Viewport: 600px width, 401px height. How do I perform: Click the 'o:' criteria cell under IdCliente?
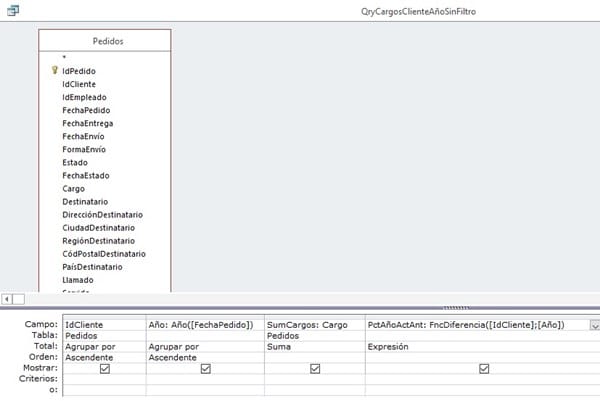(x=104, y=390)
